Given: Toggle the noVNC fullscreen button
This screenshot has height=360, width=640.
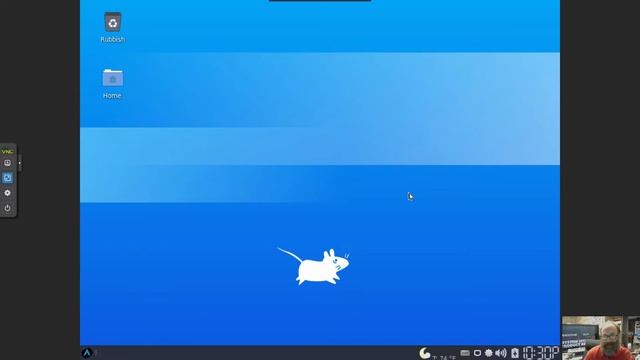Looking at the screenshot, I should click(7, 178).
